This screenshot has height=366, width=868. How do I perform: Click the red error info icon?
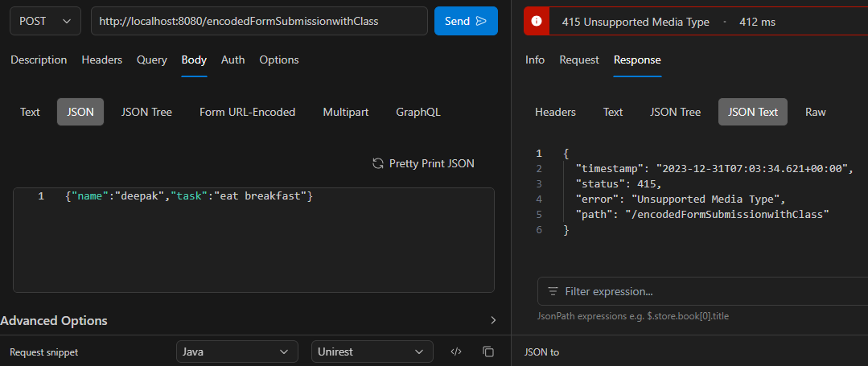point(537,22)
